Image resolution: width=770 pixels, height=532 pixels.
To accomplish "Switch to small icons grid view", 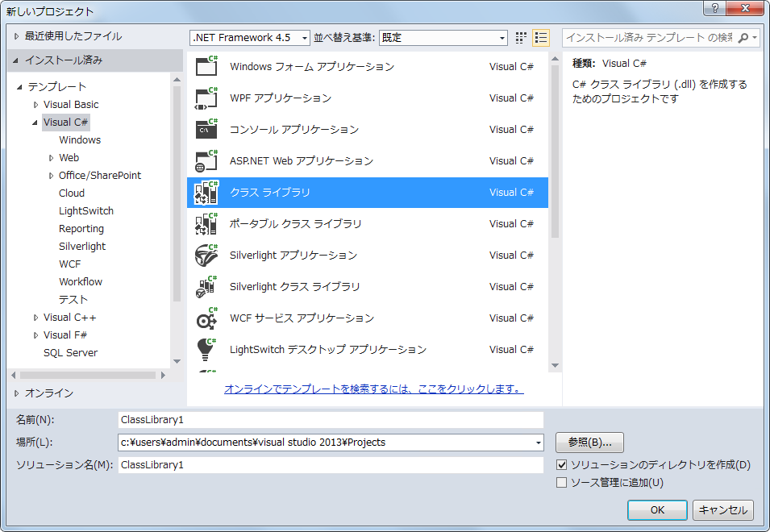I will point(521,38).
